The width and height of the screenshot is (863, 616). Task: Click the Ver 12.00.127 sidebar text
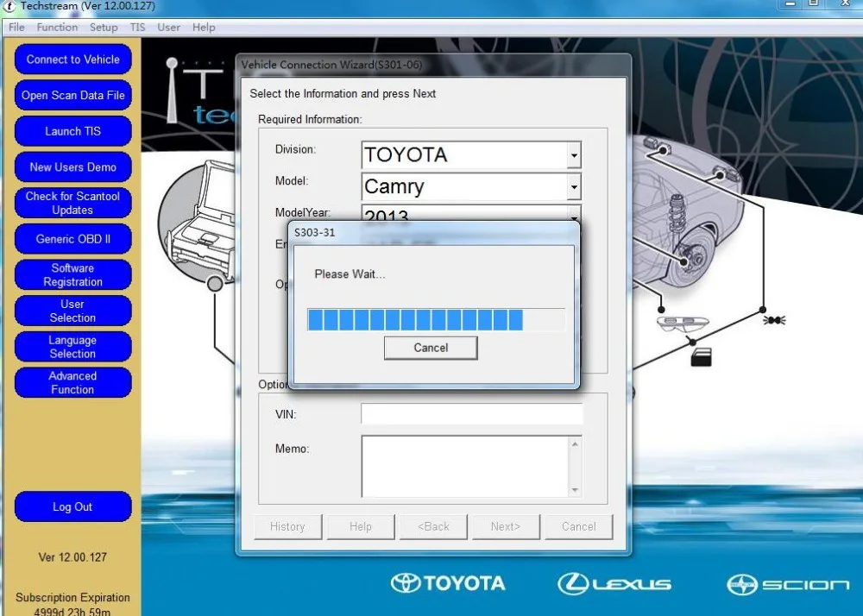tap(72, 557)
